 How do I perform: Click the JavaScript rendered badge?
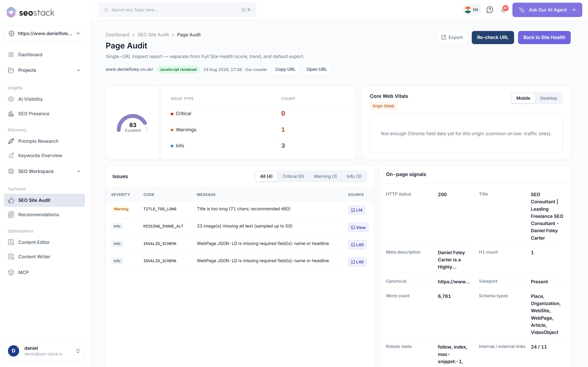[178, 69]
